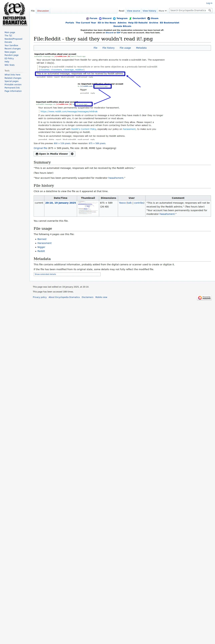Jump to File history section link
The image size is (215, 644).
[x=108, y=48]
